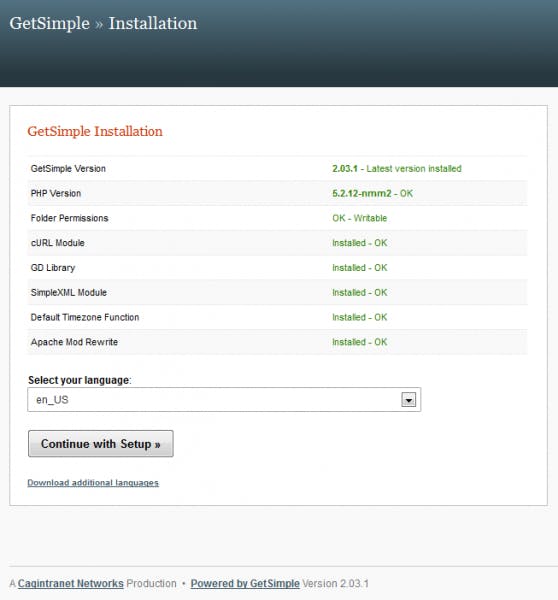Select the Folder Permissions label
558x600 pixels.
tap(69, 218)
